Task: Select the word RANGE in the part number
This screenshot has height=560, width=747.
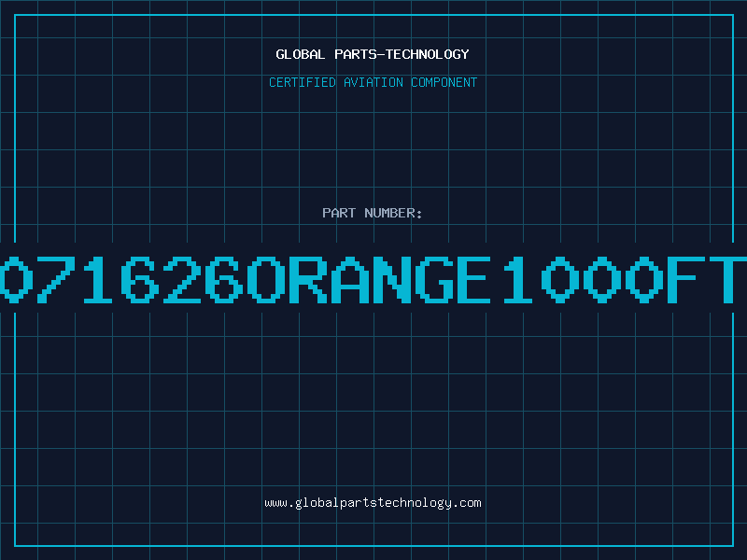Action: pos(389,279)
